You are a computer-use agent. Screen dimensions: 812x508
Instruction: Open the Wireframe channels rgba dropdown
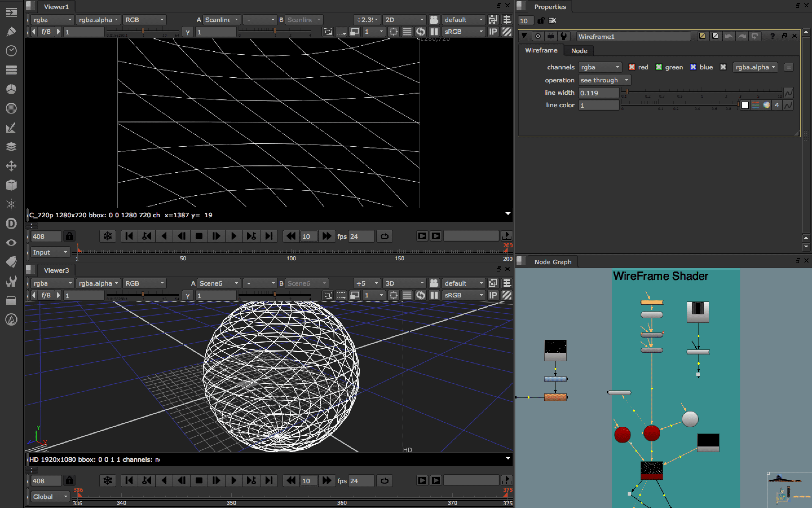point(600,67)
